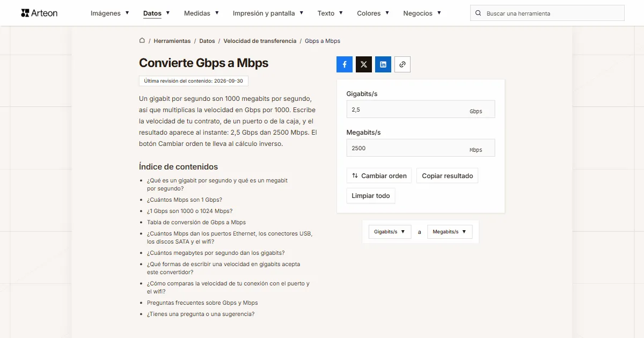Open the Datos menu

click(x=157, y=13)
